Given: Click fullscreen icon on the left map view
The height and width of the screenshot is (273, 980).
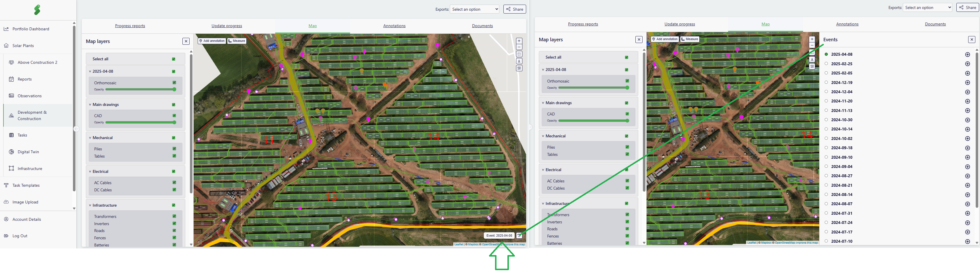Looking at the screenshot, I should coord(519,54).
